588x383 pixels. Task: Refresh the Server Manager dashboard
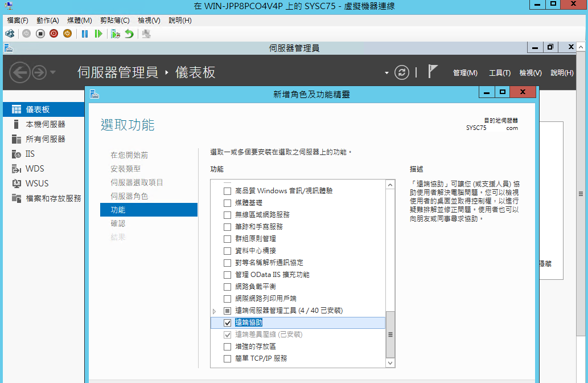click(402, 72)
